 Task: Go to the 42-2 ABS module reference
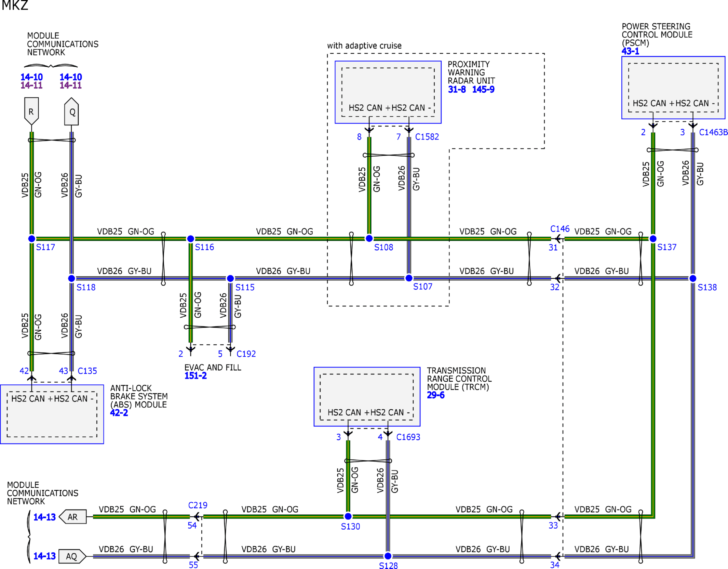[119, 413]
